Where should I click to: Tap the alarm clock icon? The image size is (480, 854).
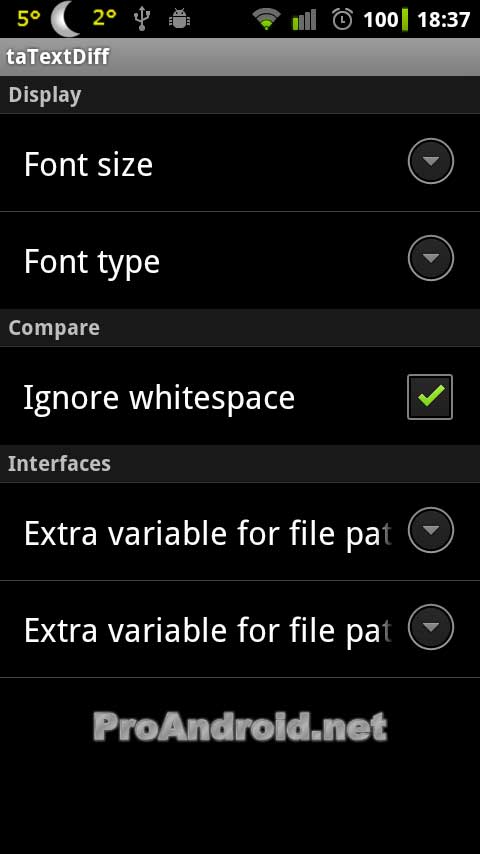pos(342,20)
